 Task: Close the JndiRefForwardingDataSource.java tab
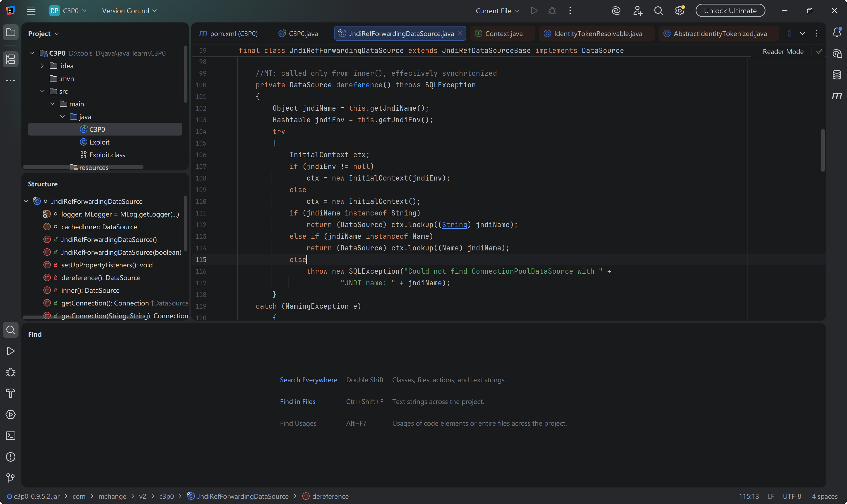(x=460, y=33)
